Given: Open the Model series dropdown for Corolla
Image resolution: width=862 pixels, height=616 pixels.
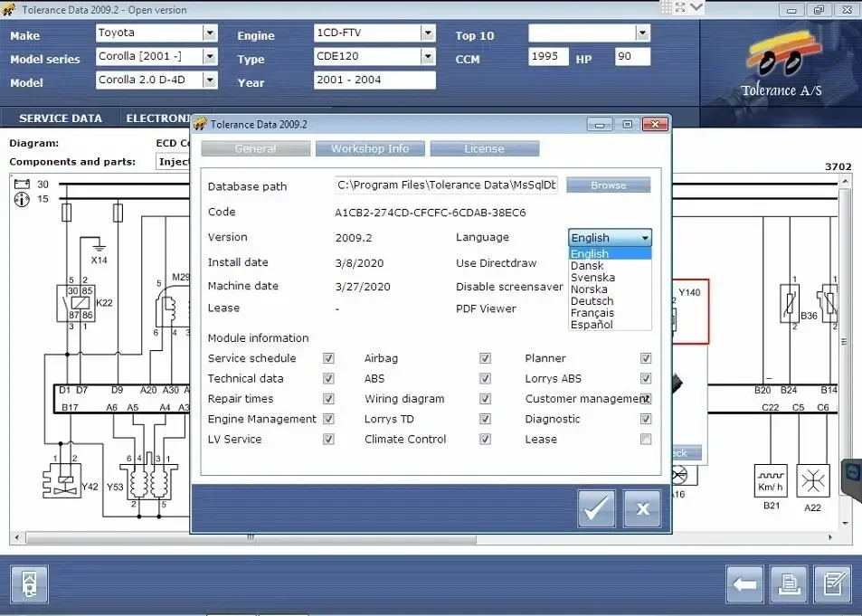Looking at the screenshot, I should (x=209, y=58).
